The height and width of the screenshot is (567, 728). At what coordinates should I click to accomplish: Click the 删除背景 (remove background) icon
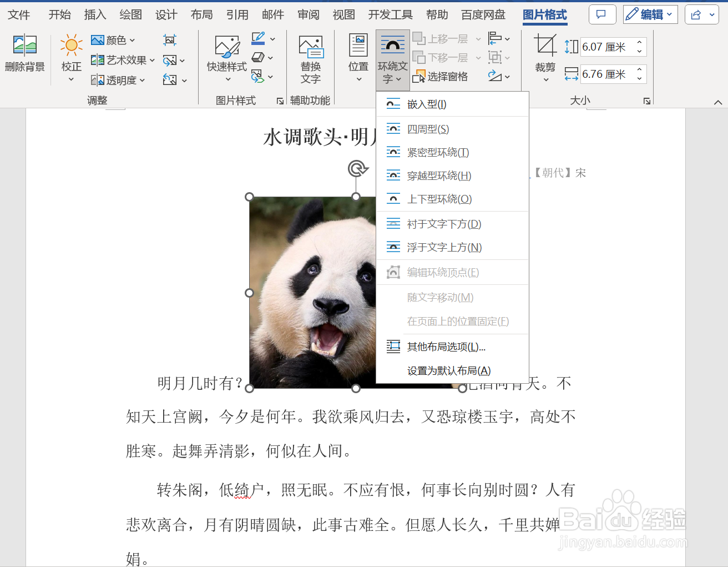[x=25, y=46]
